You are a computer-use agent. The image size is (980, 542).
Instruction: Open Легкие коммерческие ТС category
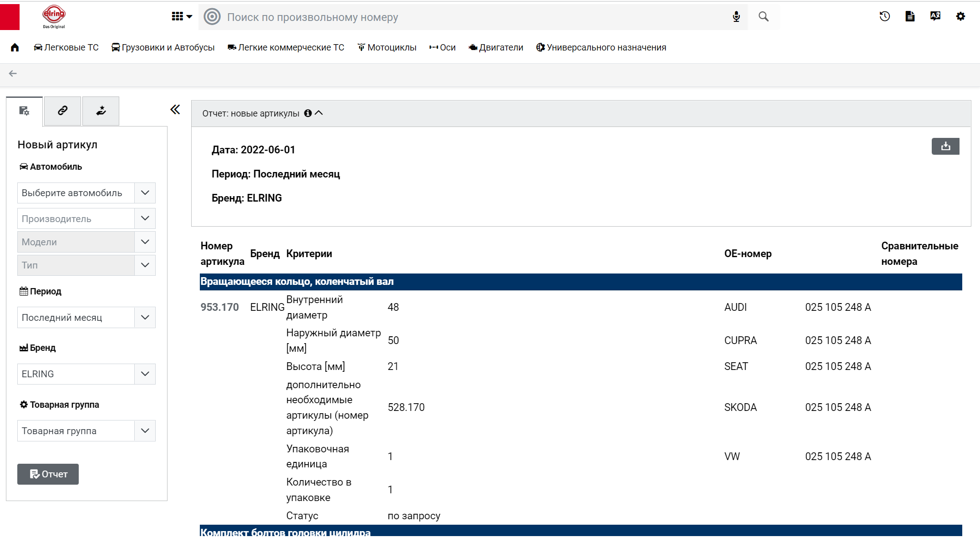point(286,47)
